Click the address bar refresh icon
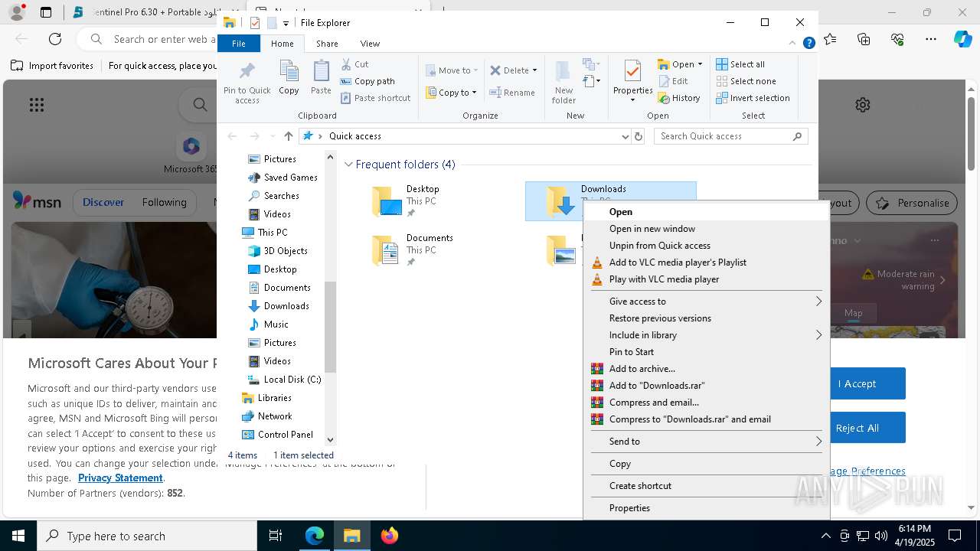The image size is (980, 551). point(639,136)
